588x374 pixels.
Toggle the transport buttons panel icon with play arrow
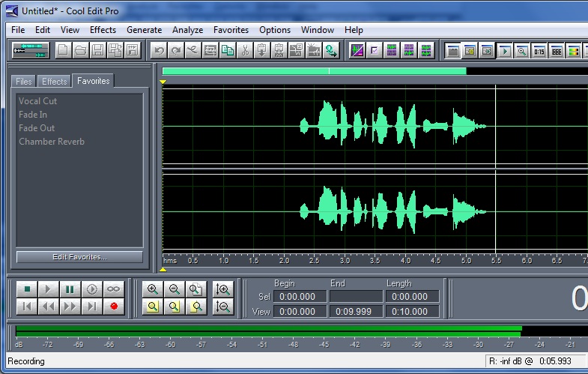point(505,51)
